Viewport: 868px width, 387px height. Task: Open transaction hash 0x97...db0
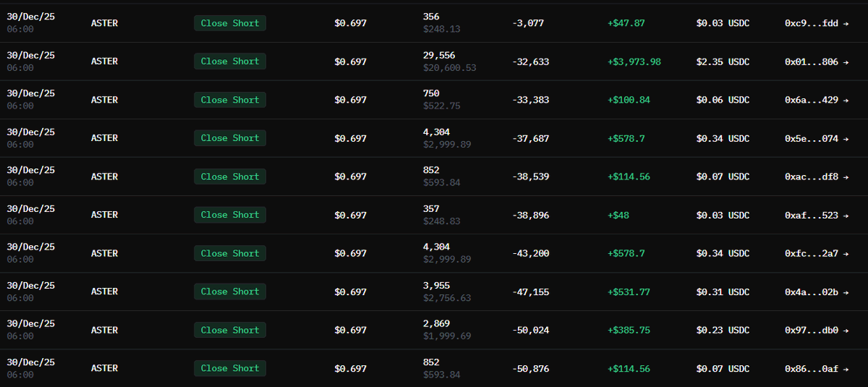tap(812, 330)
